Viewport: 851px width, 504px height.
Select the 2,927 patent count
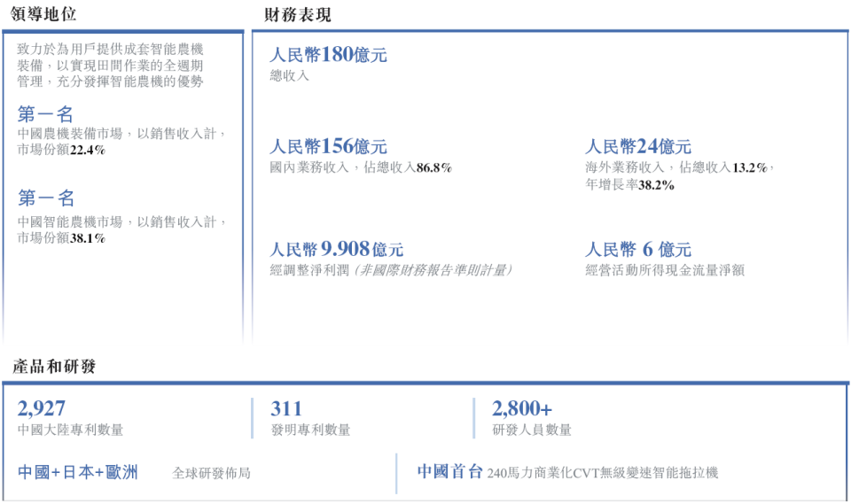(x=42, y=408)
